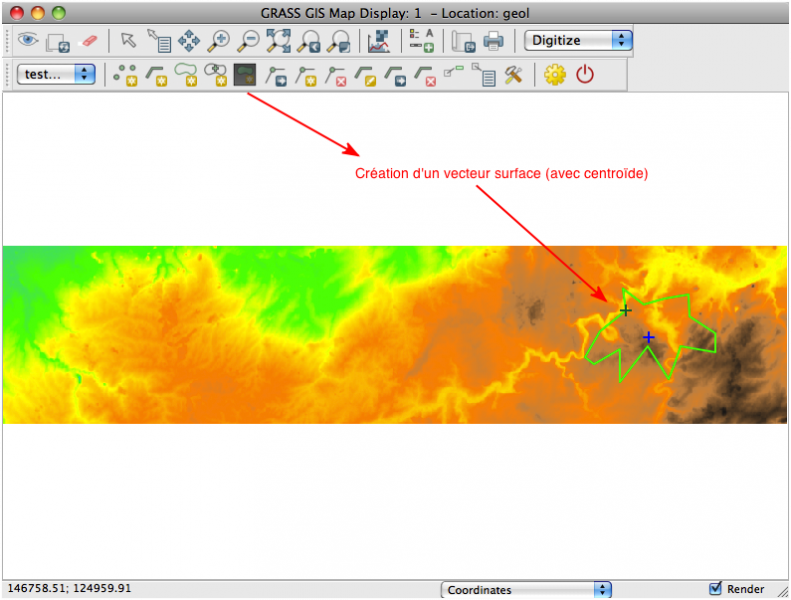Click the macOS green zoom window button
The image size is (791, 600).
[x=59, y=13]
